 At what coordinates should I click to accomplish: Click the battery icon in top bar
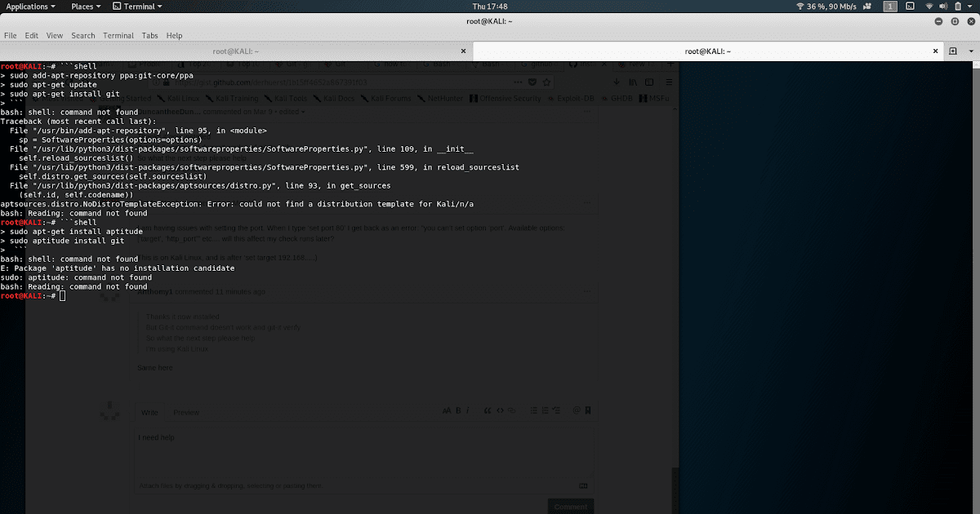pyautogui.click(x=956, y=7)
